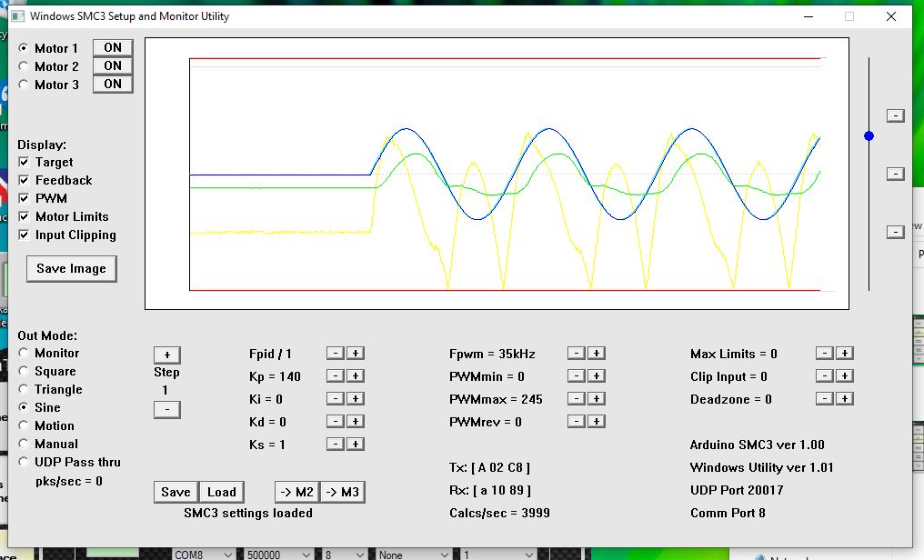This screenshot has height=560, width=924.
Task: Increase Kp value with plus
Action: pos(356,376)
